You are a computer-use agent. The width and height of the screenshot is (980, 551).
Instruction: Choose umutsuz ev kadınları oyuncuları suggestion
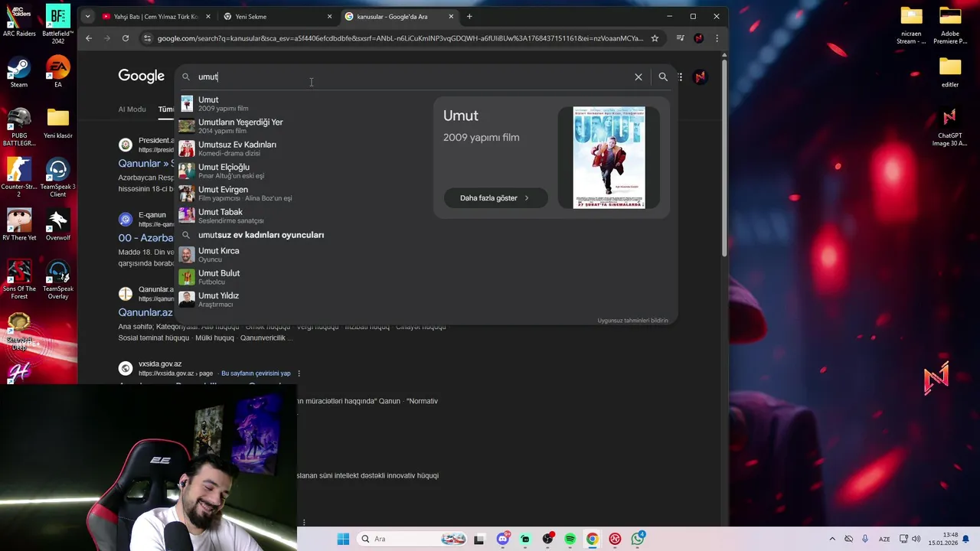pos(303,235)
